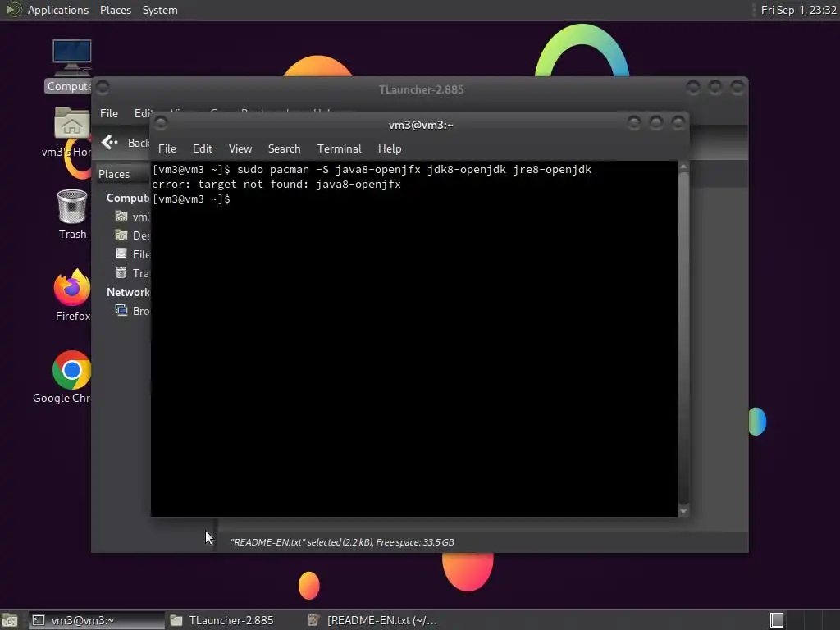
Task: Open terminal Search menu
Action: (x=284, y=149)
